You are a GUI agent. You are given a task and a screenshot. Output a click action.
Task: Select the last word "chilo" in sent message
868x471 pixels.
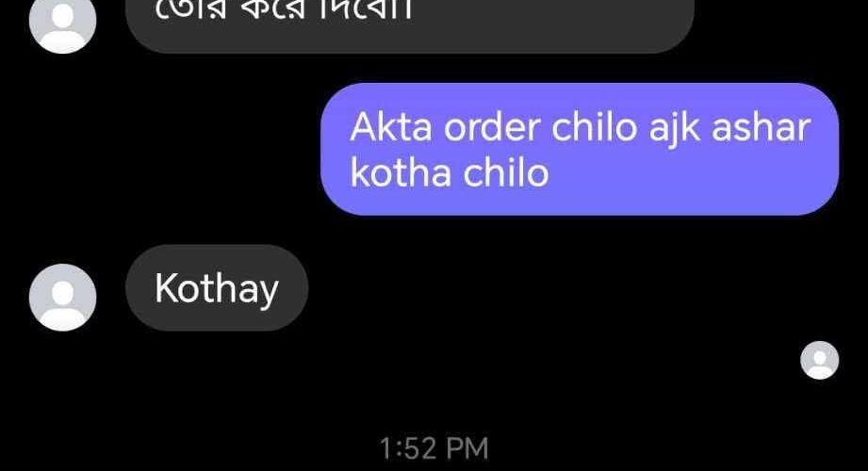point(506,172)
